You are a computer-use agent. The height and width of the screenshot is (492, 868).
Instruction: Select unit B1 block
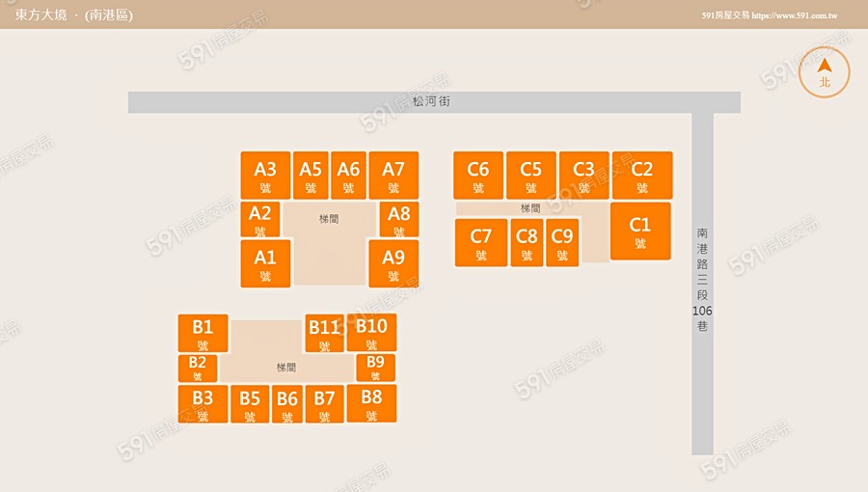click(203, 333)
